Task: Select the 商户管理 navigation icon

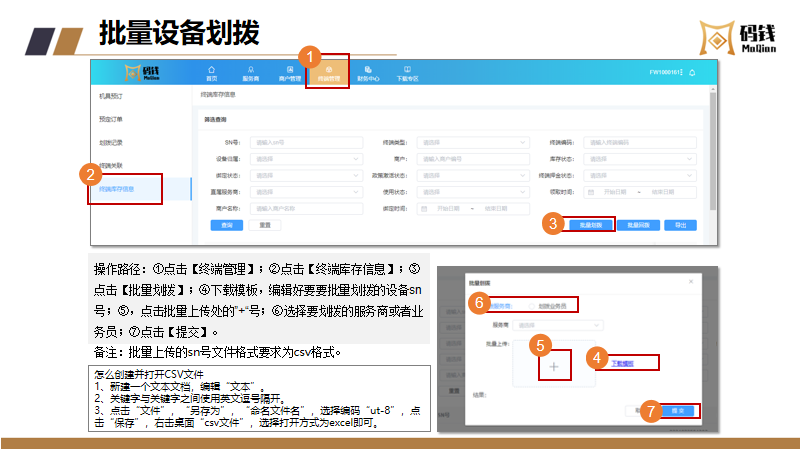Action: [x=289, y=72]
